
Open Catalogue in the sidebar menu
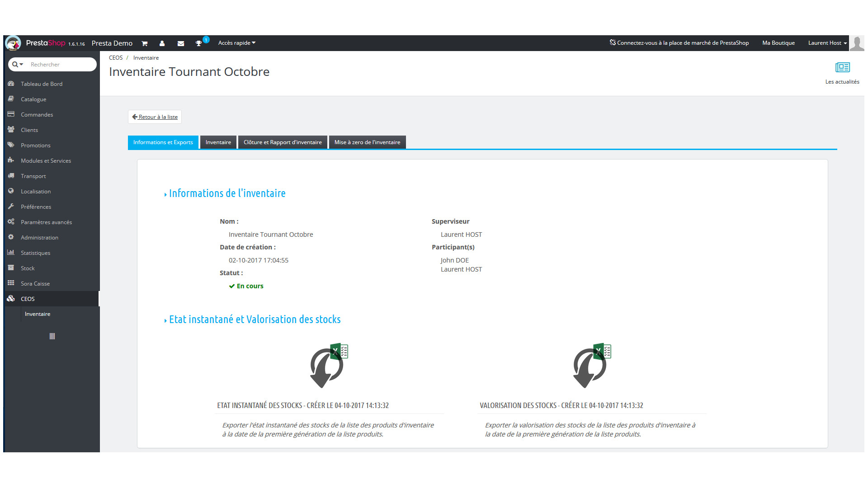point(33,99)
